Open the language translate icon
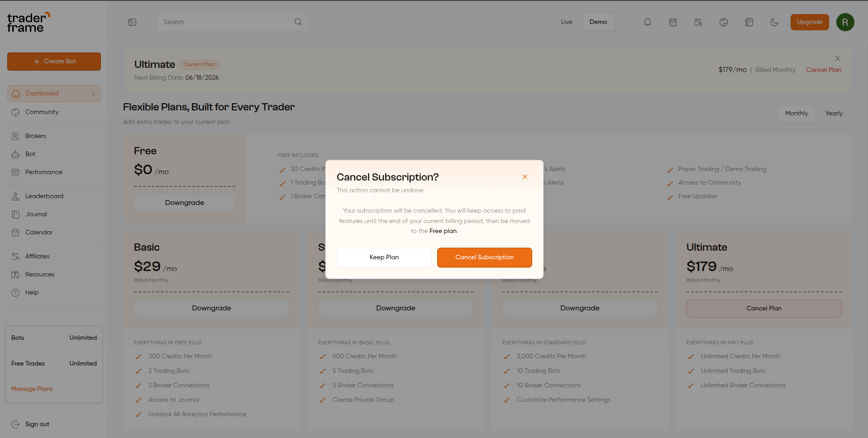 (x=698, y=22)
